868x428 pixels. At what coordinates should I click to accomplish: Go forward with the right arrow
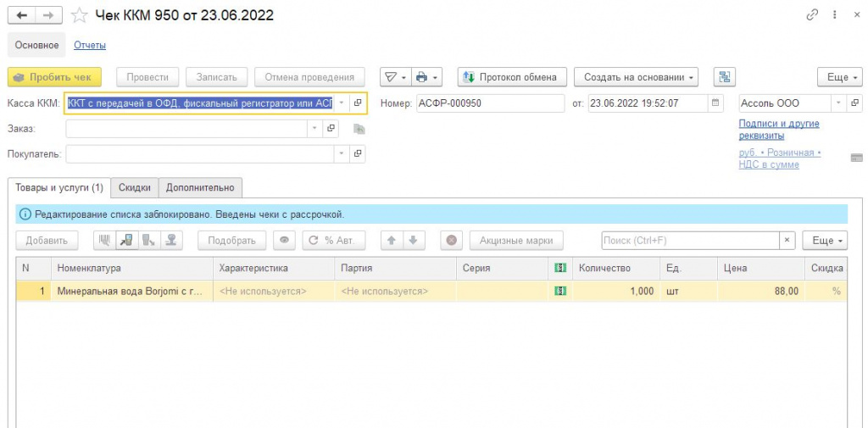pos(48,15)
